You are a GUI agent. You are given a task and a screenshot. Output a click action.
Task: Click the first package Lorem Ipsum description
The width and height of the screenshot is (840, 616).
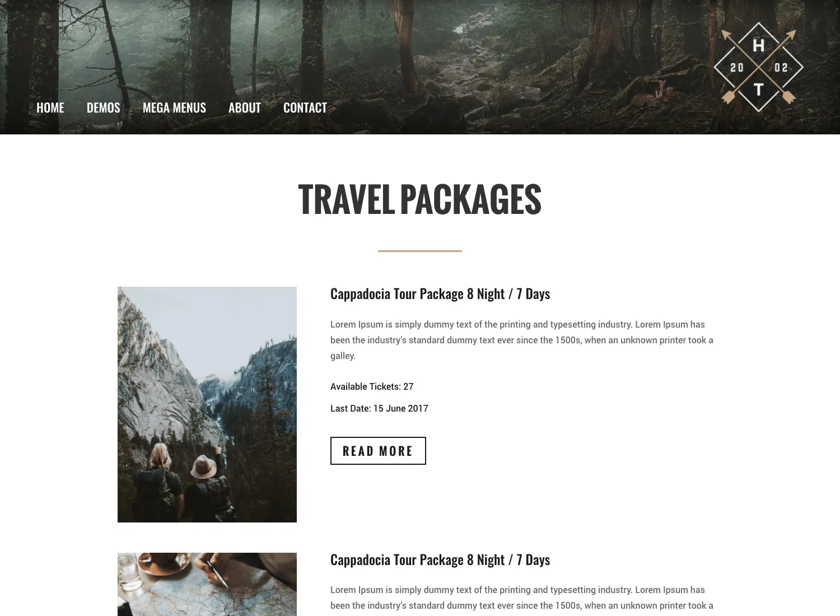coord(522,340)
